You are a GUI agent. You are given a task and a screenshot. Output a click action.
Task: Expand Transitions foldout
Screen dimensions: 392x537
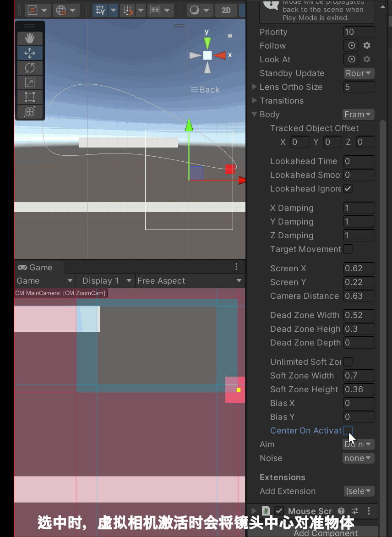(x=254, y=101)
